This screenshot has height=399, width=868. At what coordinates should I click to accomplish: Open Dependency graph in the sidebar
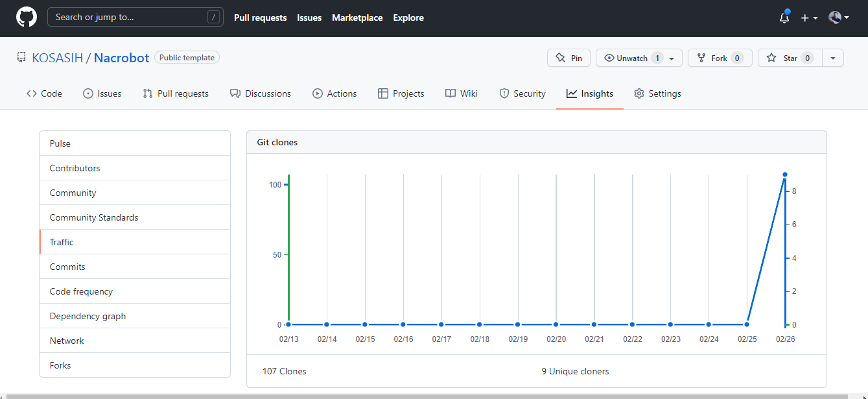135,316
